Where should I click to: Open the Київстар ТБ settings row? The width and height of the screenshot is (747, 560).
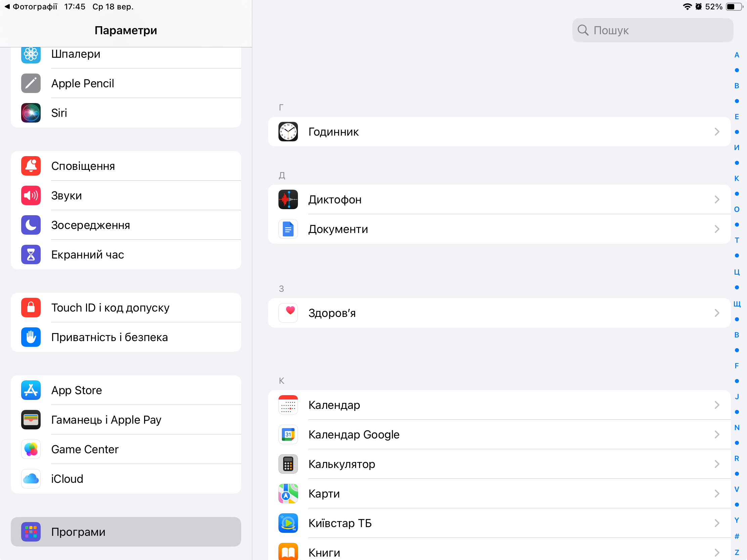[499, 523]
